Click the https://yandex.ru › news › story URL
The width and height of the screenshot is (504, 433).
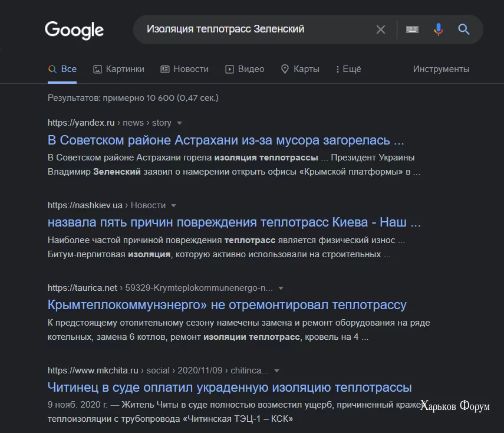pos(109,123)
